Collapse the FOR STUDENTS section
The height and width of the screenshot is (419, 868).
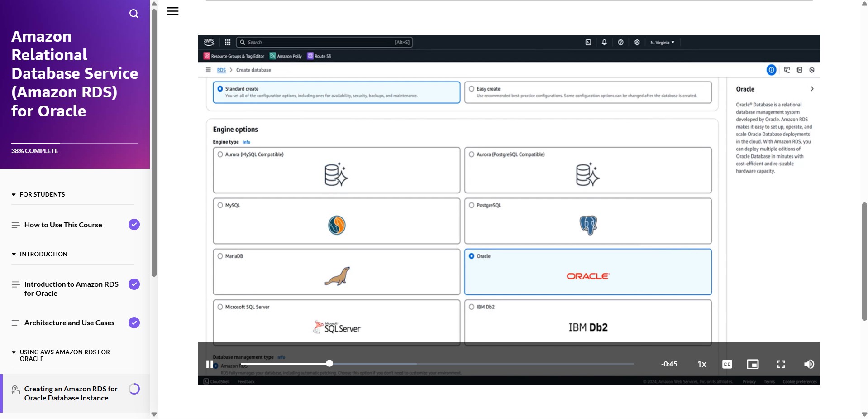[14, 195]
